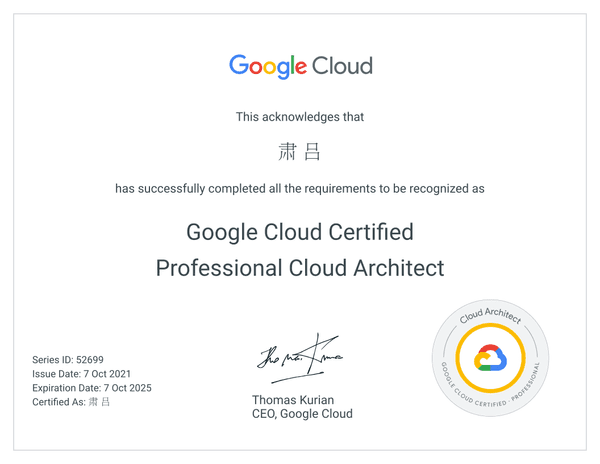The height and width of the screenshot is (464, 600).
Task: Click Thomas Kurian's handwritten signature
Action: click(300, 358)
